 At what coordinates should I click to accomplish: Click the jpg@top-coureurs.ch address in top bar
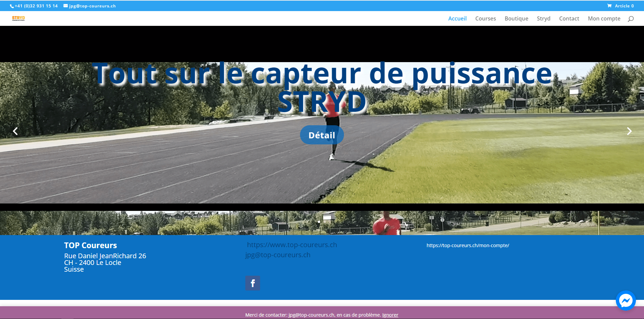tap(92, 6)
